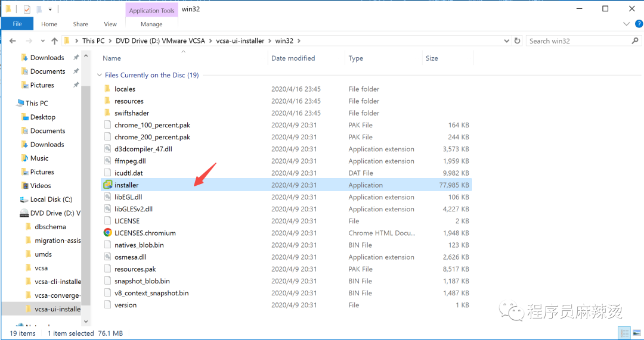Image resolution: width=644 pixels, height=340 pixels.
Task: Click the Forward navigation arrow
Action: coord(29,41)
